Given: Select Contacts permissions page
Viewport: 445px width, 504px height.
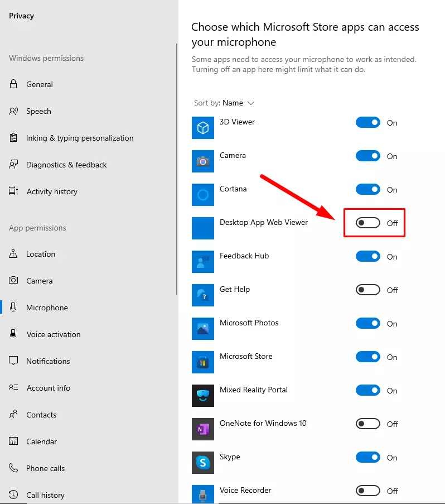Looking at the screenshot, I should [41, 415].
